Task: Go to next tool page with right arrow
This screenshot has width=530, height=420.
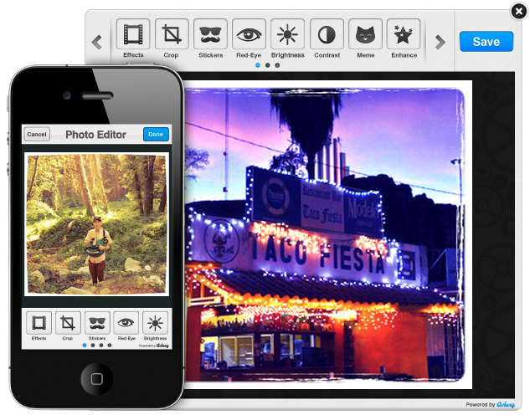Action: click(x=440, y=42)
